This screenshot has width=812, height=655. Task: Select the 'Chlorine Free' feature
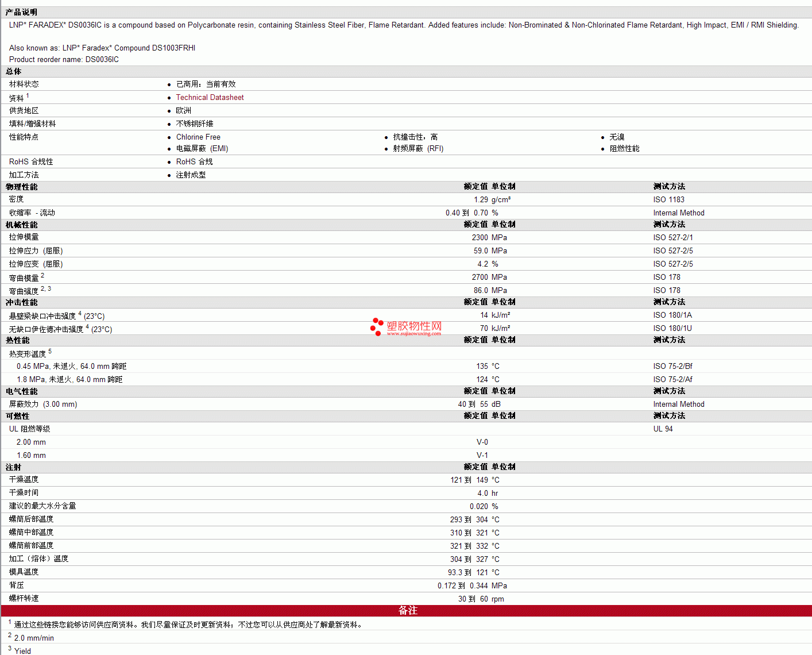click(x=198, y=137)
